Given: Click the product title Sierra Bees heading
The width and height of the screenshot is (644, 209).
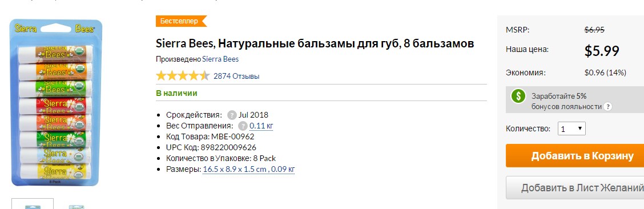Looking at the screenshot, I should 315,43.
